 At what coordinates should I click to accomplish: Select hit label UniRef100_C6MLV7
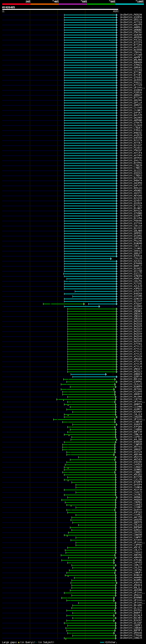click(x=131, y=565)
